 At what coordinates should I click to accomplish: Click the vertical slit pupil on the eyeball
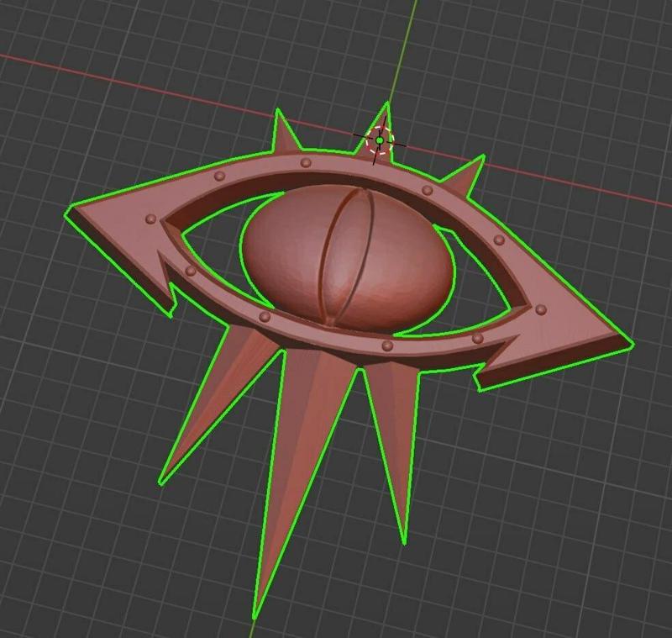tap(343, 256)
